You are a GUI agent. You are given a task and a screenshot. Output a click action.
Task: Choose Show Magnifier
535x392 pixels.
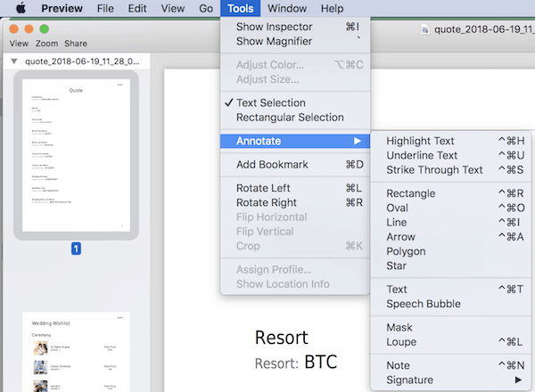295,41
